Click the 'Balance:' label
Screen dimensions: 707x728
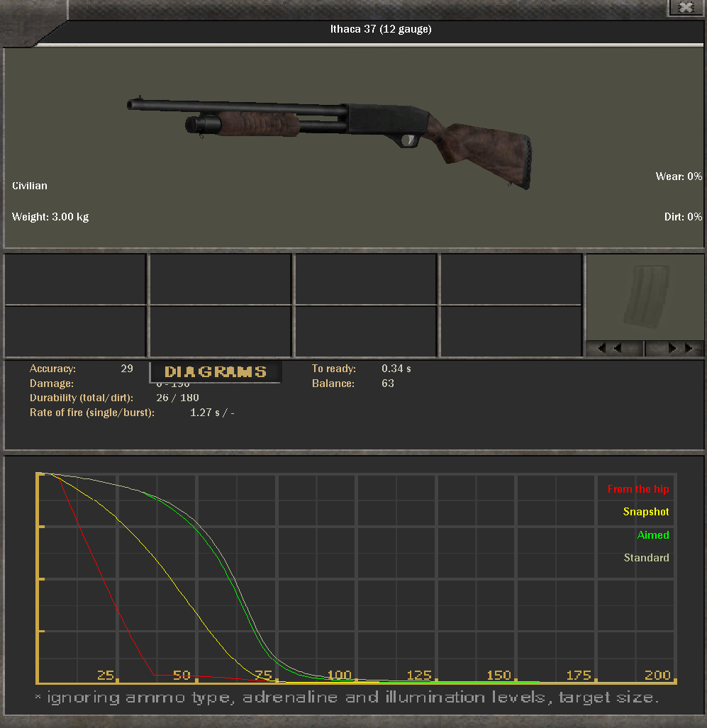[x=333, y=383]
